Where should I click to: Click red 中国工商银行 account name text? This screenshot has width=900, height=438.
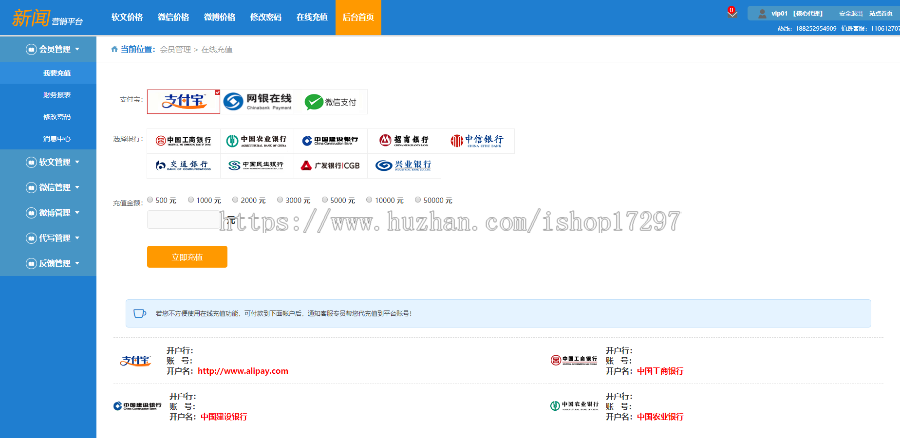660,371
